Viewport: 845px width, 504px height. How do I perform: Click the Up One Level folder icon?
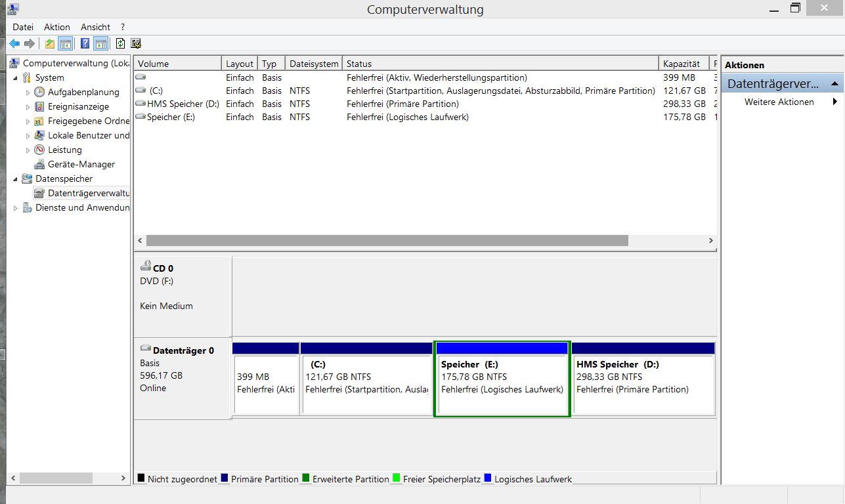[x=49, y=44]
